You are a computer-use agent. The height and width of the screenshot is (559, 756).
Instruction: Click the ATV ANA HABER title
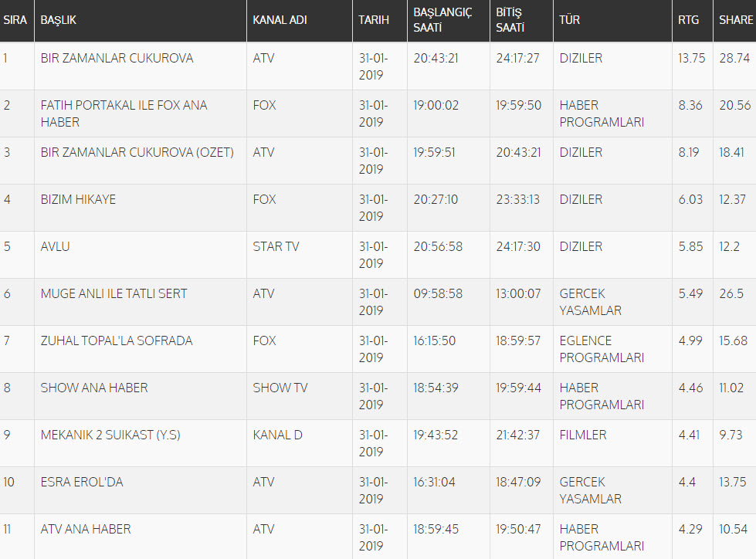tap(86, 530)
